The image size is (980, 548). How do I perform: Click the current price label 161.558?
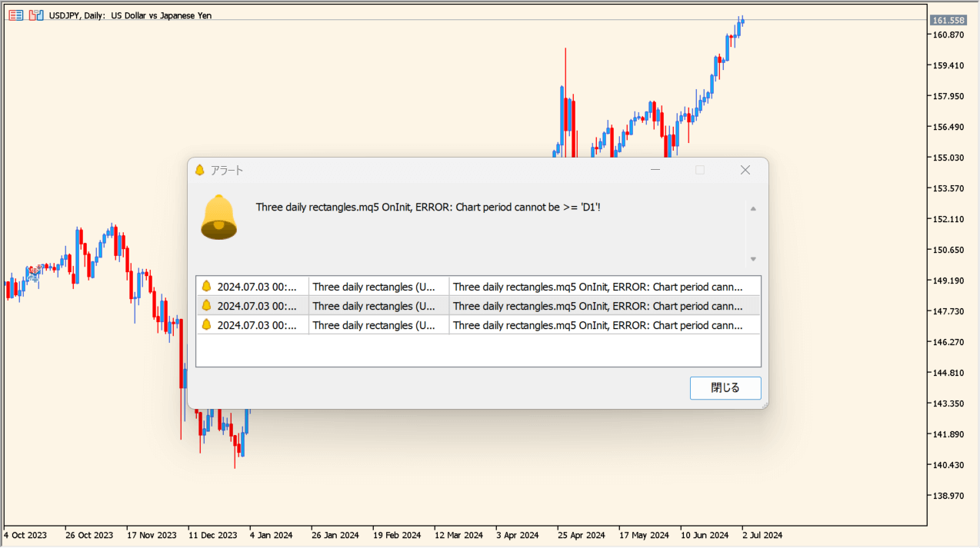[948, 20]
